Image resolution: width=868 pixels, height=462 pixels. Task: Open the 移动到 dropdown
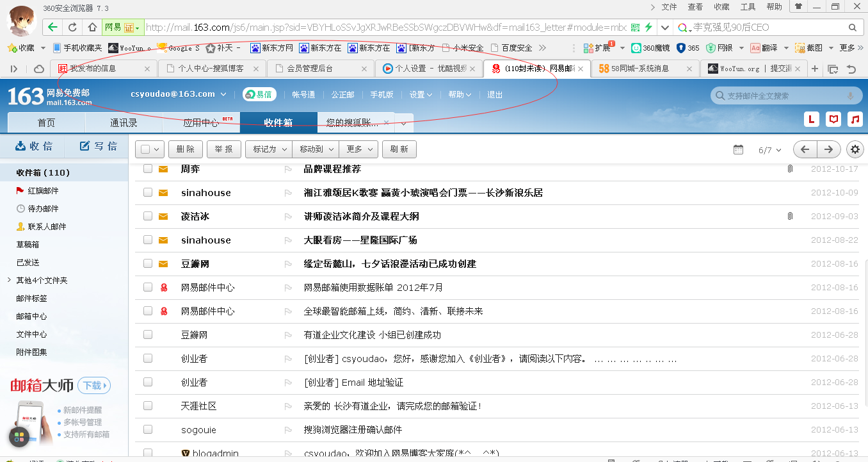[x=315, y=149]
